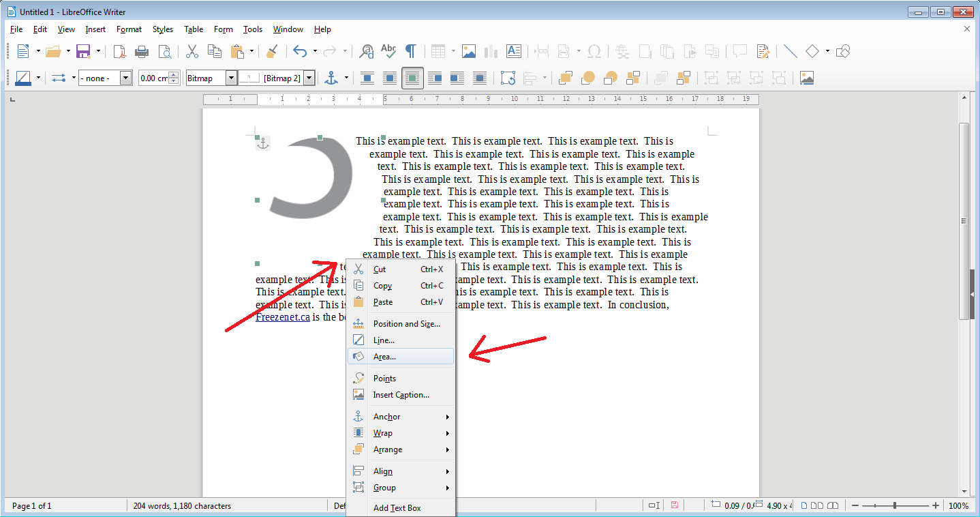Toggle Book view in status bar

(833, 505)
